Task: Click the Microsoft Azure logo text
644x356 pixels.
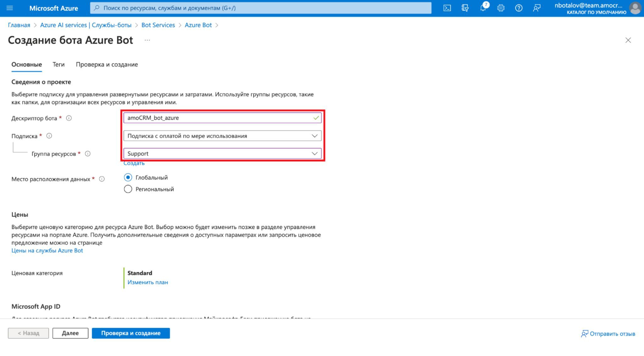Action: (x=54, y=8)
